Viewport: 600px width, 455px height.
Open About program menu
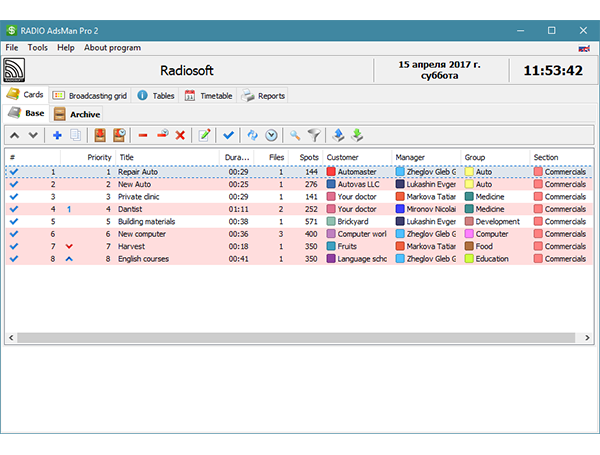click(x=112, y=48)
